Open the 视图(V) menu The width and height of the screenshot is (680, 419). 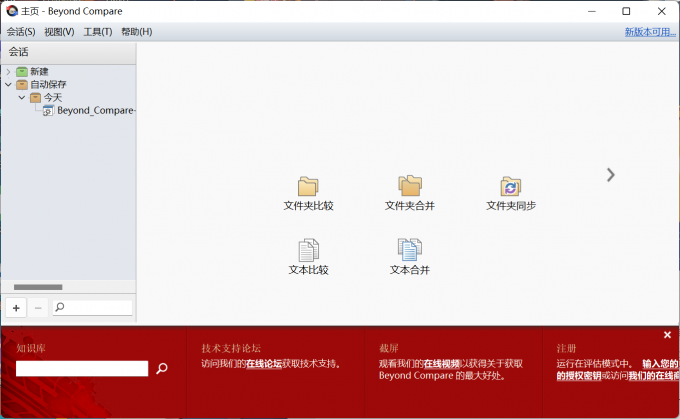[x=59, y=32]
